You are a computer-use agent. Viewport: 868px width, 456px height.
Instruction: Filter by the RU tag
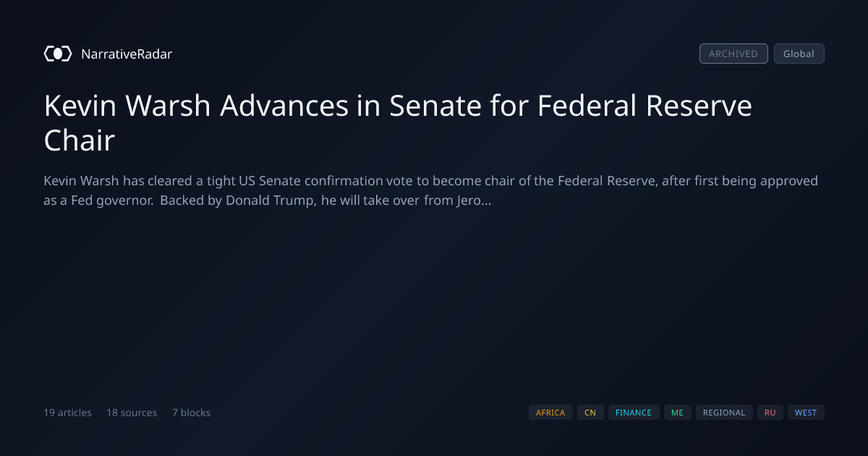click(x=770, y=413)
